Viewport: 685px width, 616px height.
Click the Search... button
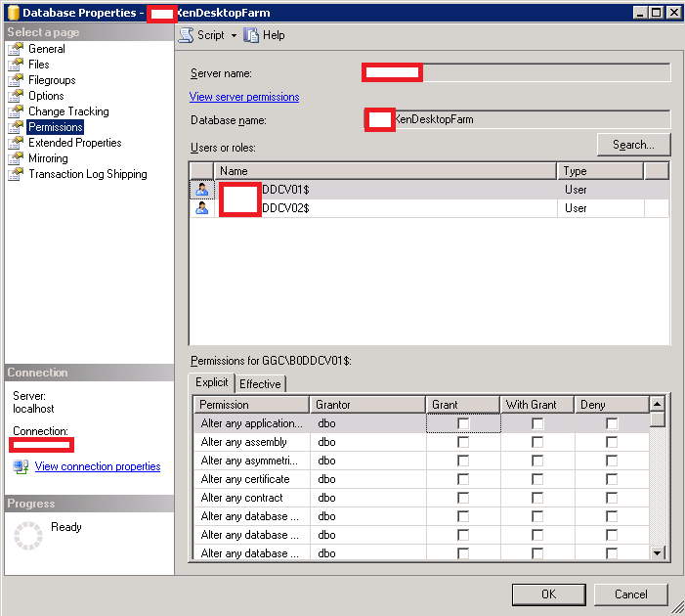pyautogui.click(x=633, y=145)
